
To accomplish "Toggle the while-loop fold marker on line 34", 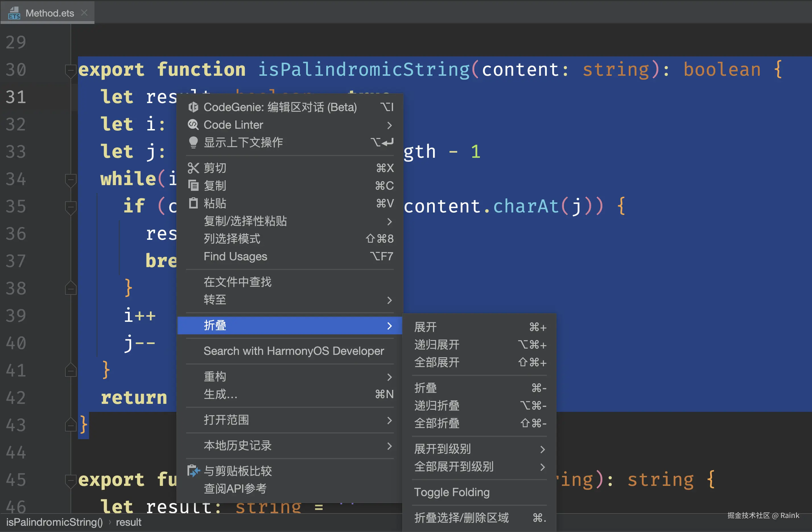I will pos(70,180).
